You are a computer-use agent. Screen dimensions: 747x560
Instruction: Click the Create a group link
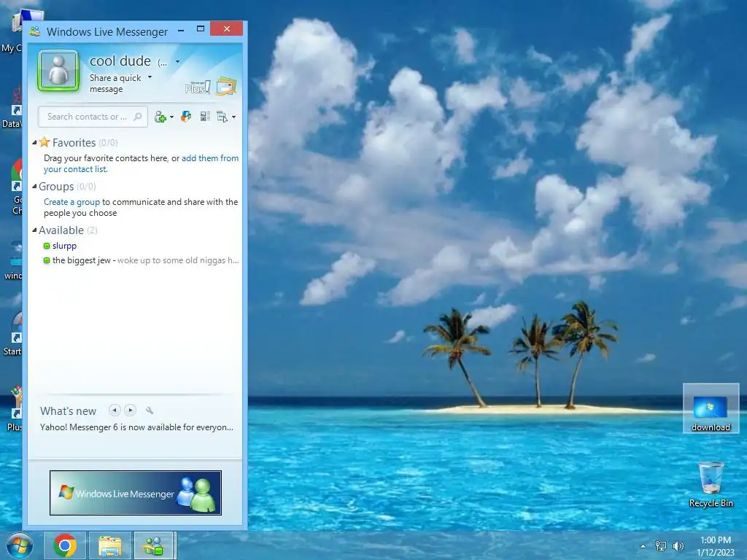(x=72, y=202)
